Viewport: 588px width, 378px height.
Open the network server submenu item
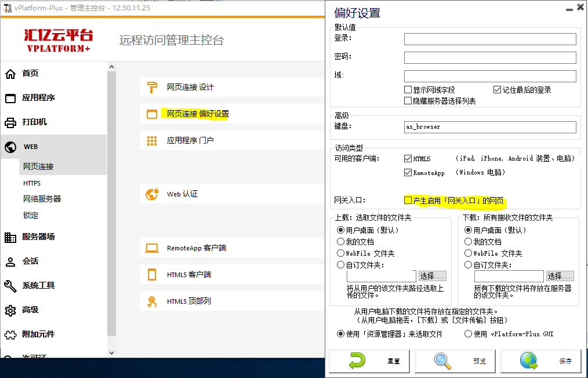pyautogui.click(x=42, y=199)
